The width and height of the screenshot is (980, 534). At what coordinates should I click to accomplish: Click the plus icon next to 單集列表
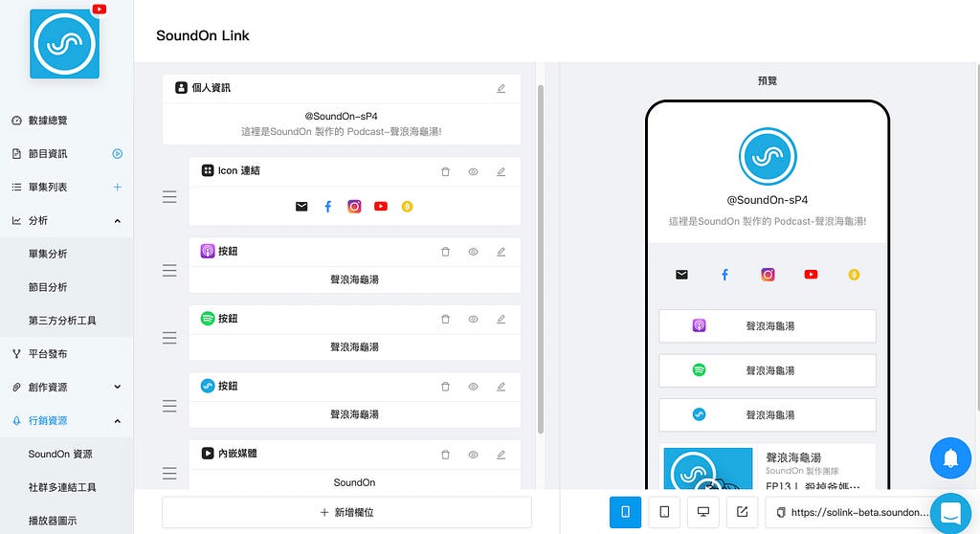(x=118, y=187)
